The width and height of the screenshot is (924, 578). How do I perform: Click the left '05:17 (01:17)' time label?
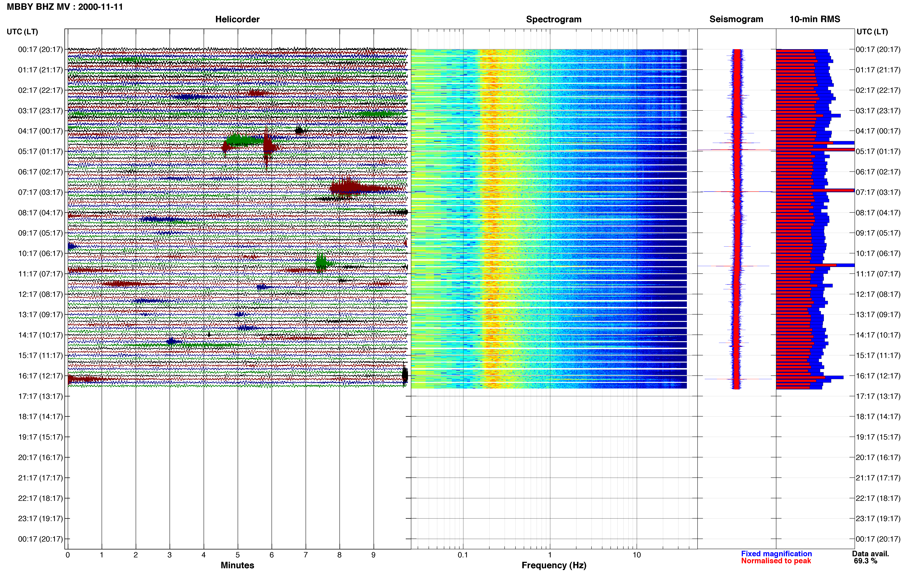(x=41, y=151)
